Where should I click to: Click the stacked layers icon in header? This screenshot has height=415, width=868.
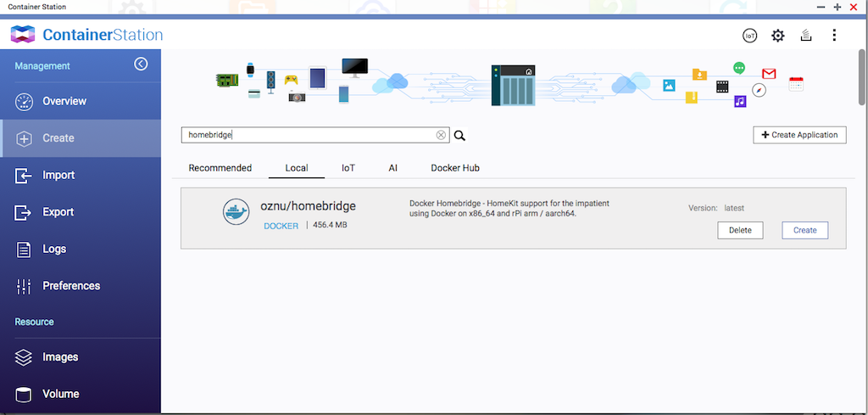coord(805,36)
